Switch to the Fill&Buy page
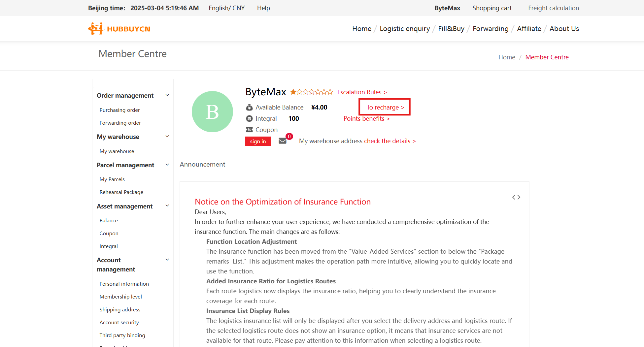This screenshot has height=347, width=644. tap(451, 28)
